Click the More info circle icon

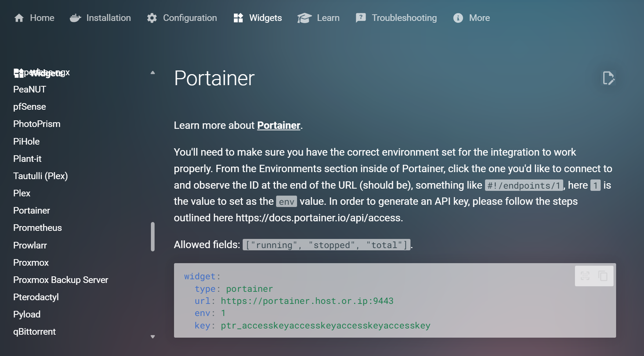[x=458, y=18]
